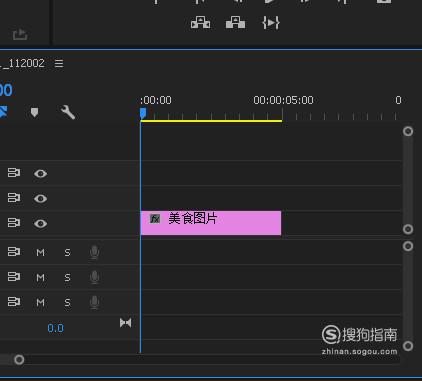Screen dimensions: 422x381
Task: Solo the first audio track
Action: coord(67,253)
